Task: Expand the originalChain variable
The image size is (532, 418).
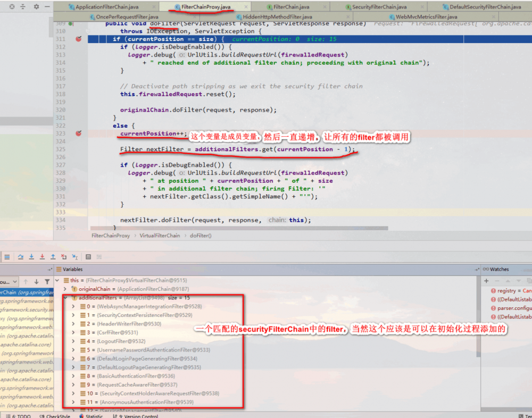Action: (x=65, y=289)
